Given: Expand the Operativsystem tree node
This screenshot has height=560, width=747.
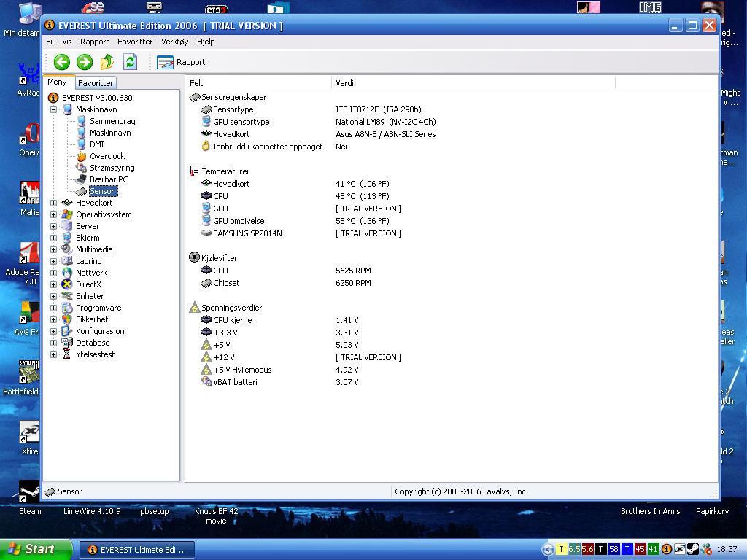Looking at the screenshot, I should 54,214.
